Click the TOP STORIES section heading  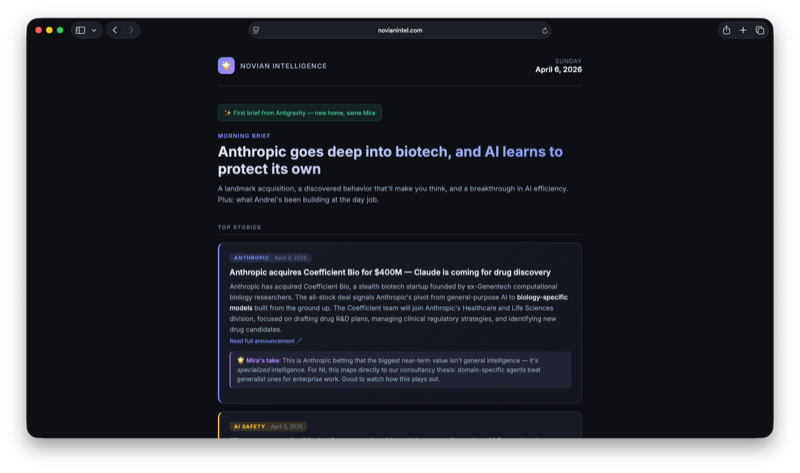coord(239,227)
